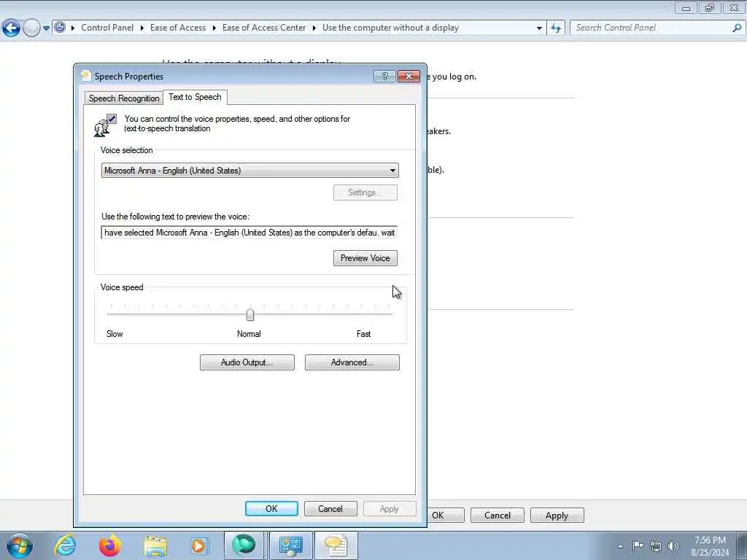Open Audio Output settings
The width and height of the screenshot is (747, 560).
tap(247, 362)
